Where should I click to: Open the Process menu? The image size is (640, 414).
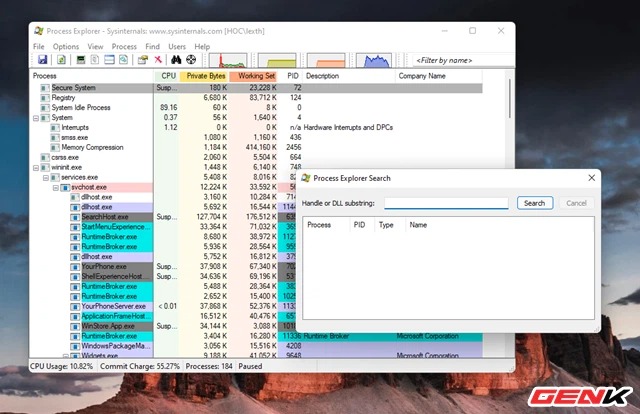(x=124, y=46)
